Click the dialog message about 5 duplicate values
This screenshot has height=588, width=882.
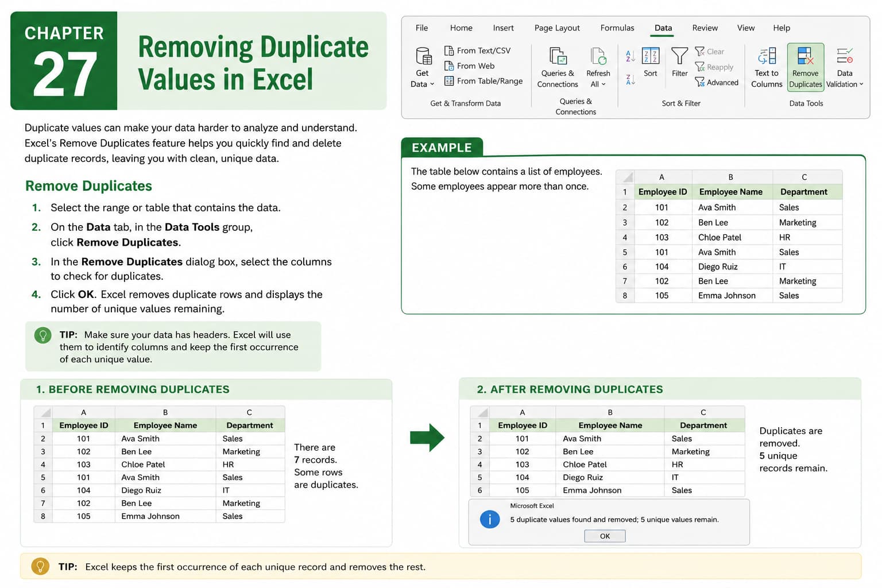pyautogui.click(x=614, y=520)
